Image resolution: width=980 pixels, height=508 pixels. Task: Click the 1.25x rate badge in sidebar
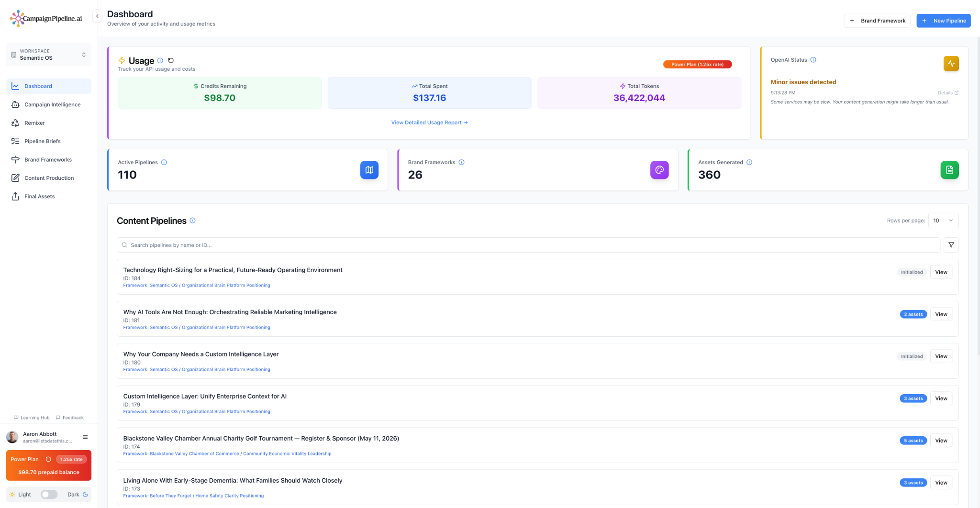[71, 459]
